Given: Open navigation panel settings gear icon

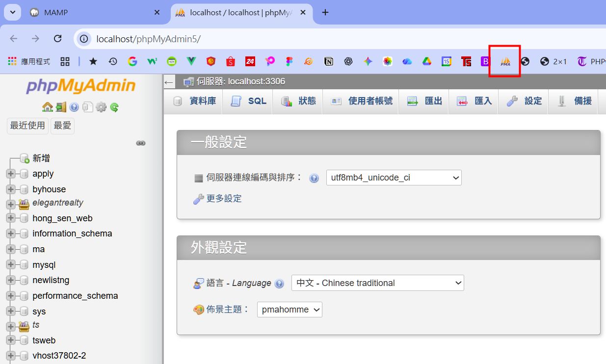Looking at the screenshot, I should (101, 107).
